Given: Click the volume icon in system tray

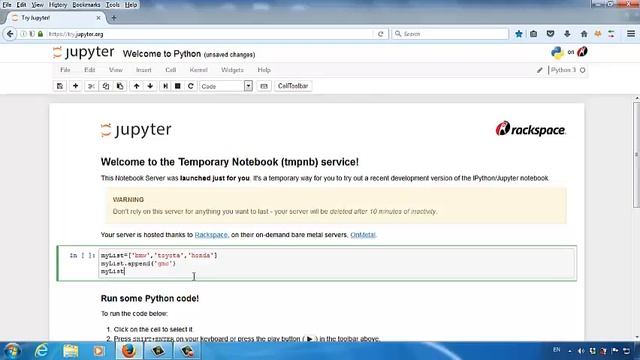Looking at the screenshot, I should [x=581, y=351].
